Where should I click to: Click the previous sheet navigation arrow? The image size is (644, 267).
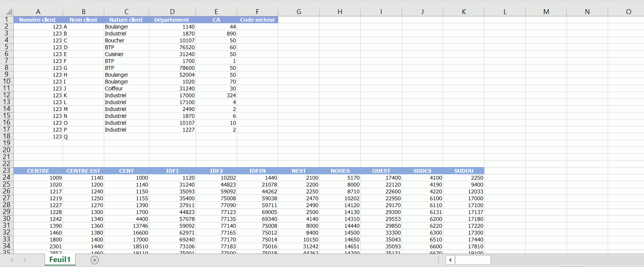[x=12, y=260]
